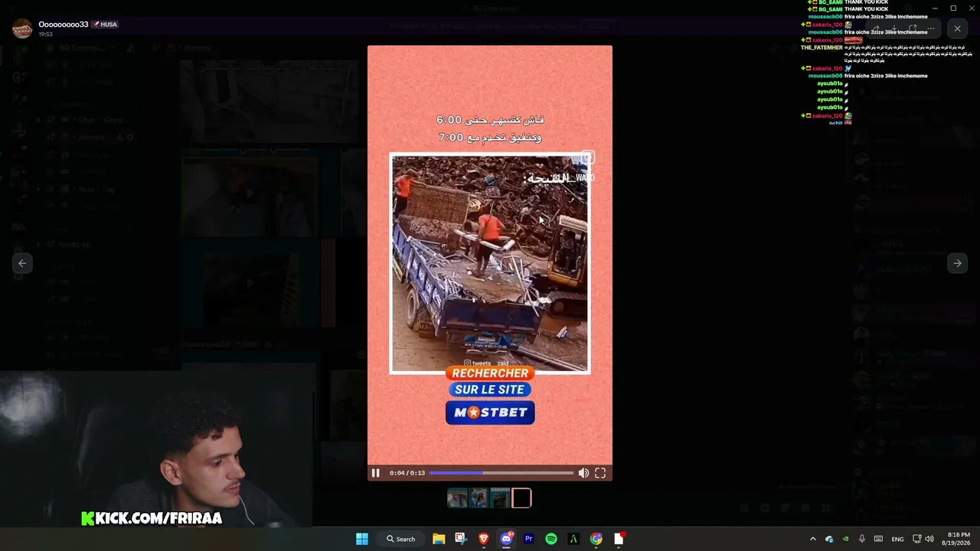
Task: Open Google Chrome from the taskbar
Action: click(596, 539)
